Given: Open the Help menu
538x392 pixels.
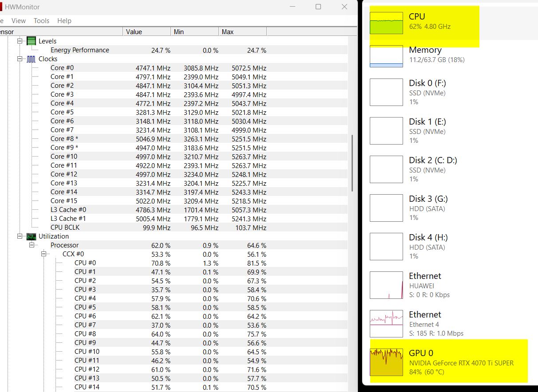Looking at the screenshot, I should (64, 21).
